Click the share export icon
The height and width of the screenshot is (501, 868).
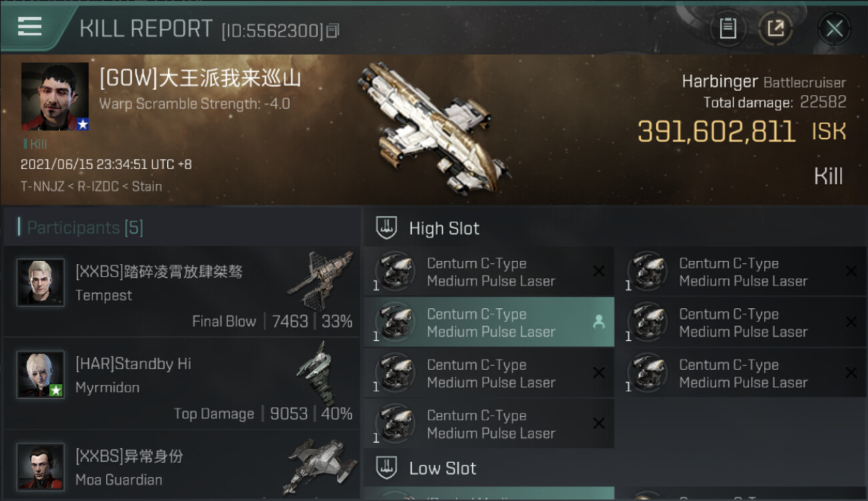[x=775, y=29]
